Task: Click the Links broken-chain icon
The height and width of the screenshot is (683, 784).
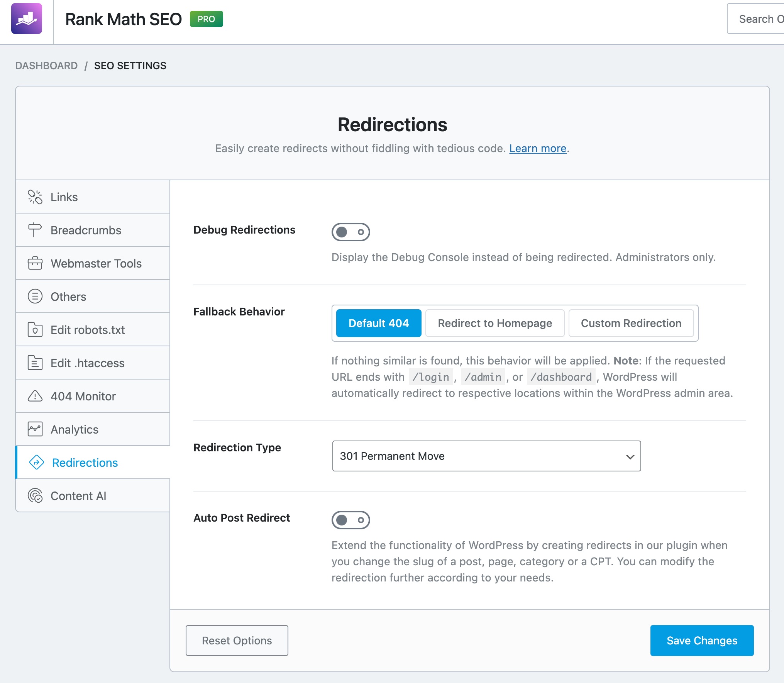Action: tap(35, 197)
